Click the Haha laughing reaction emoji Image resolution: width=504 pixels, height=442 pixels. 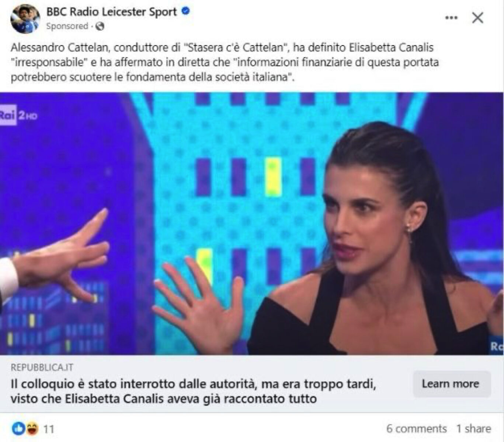pyautogui.click(x=32, y=428)
